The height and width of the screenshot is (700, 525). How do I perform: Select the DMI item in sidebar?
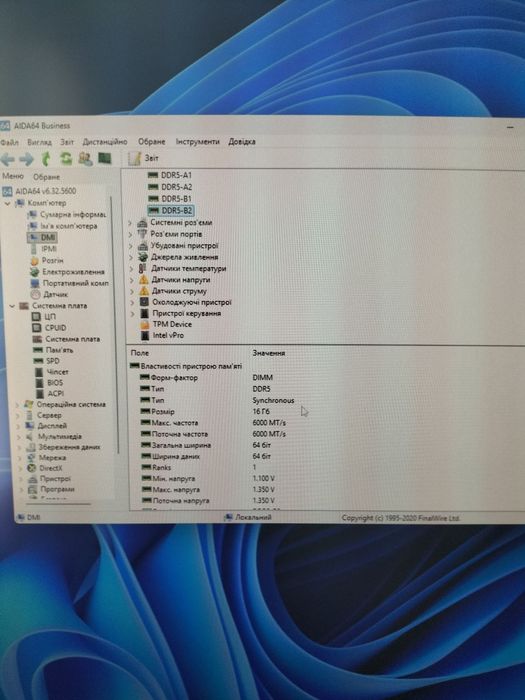(42, 238)
